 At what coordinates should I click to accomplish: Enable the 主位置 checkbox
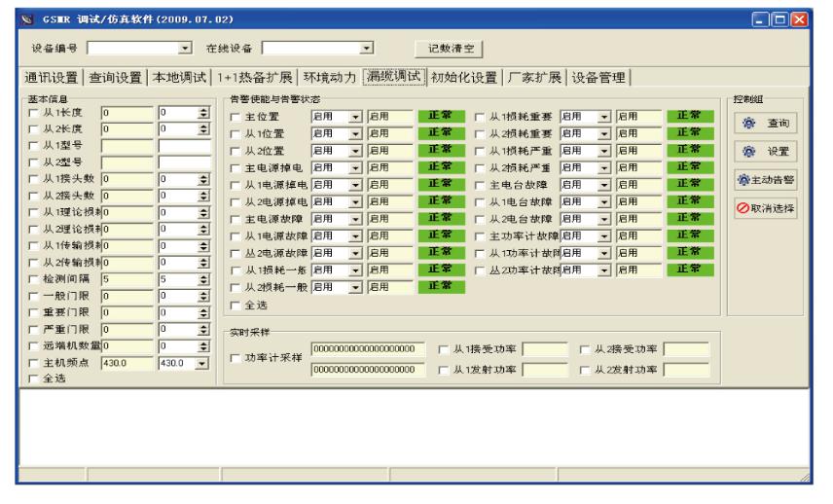236,118
